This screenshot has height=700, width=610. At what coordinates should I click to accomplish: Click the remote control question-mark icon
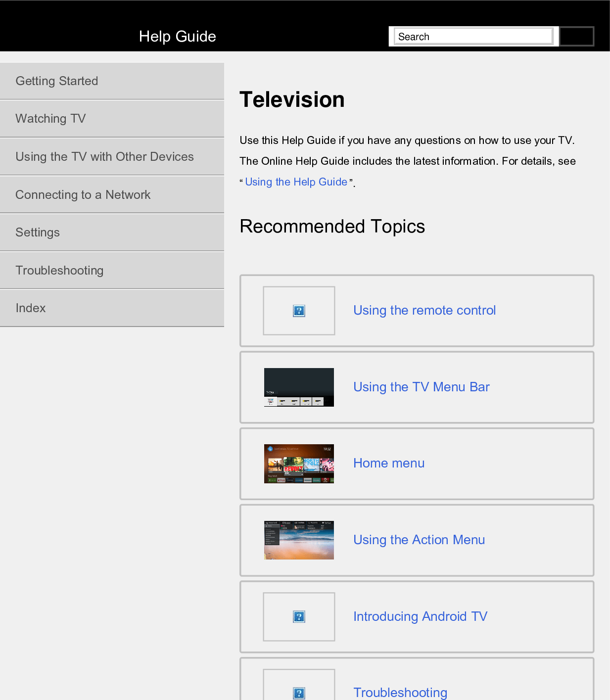298,310
